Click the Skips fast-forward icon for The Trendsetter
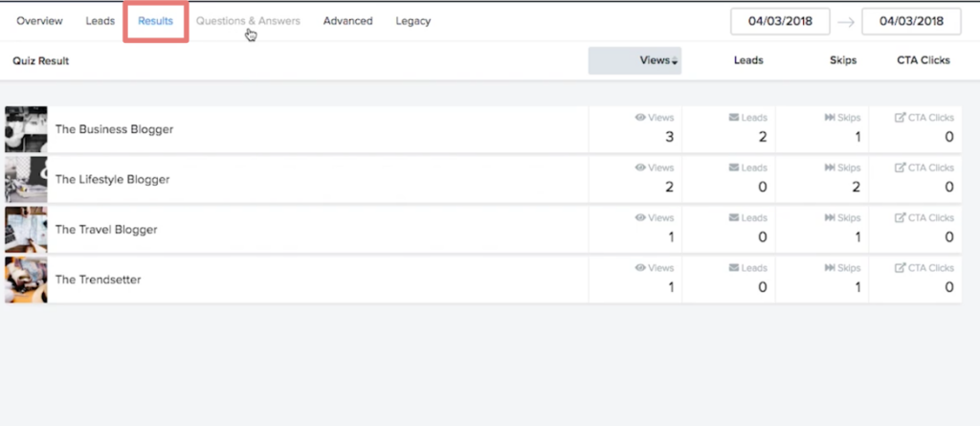 [830, 268]
